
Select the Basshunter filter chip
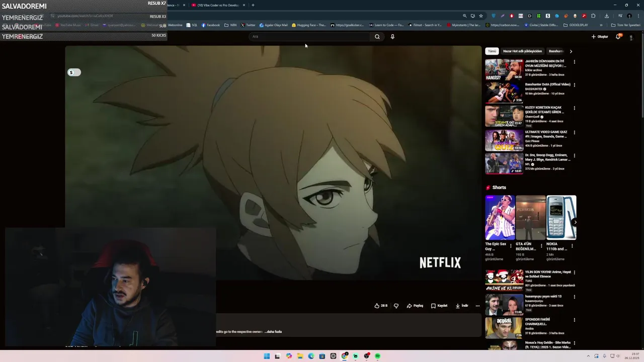point(556,51)
